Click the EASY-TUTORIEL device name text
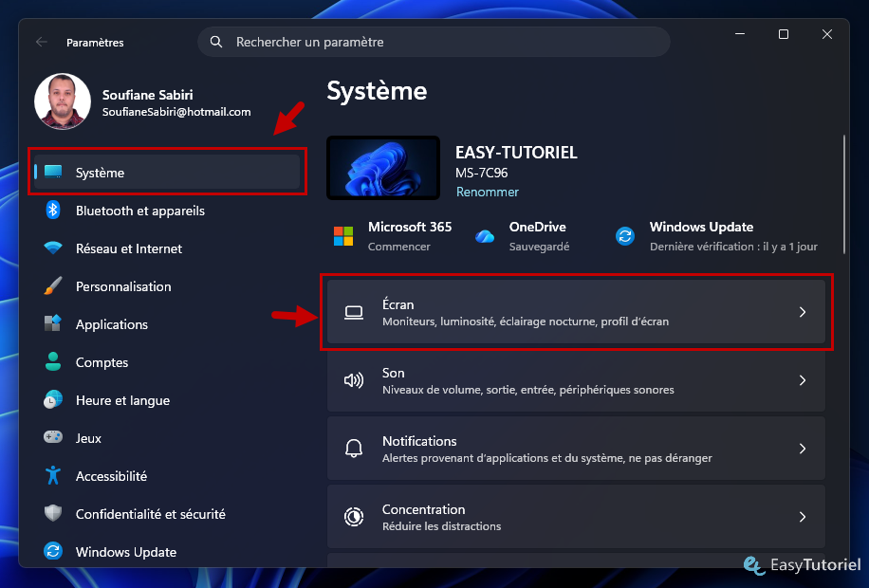The width and height of the screenshot is (869, 588). click(516, 153)
